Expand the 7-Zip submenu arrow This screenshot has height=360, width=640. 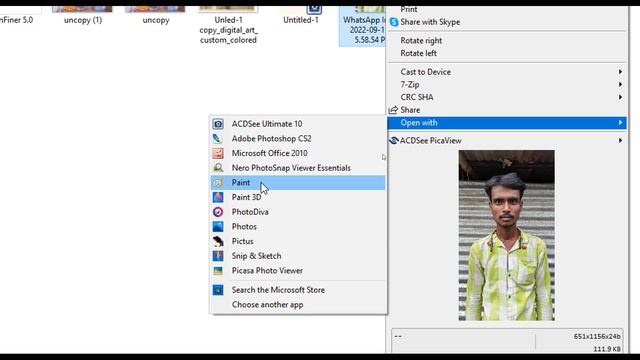pos(620,84)
